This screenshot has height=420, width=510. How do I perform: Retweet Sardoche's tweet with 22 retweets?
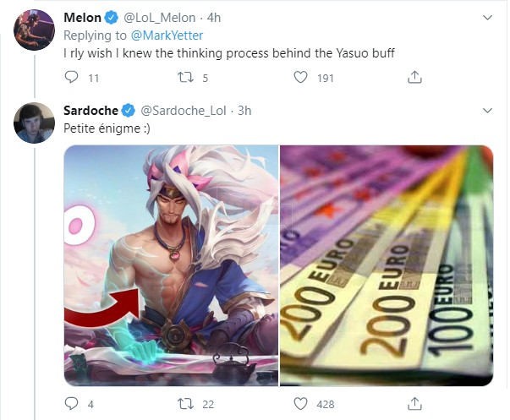(x=185, y=403)
